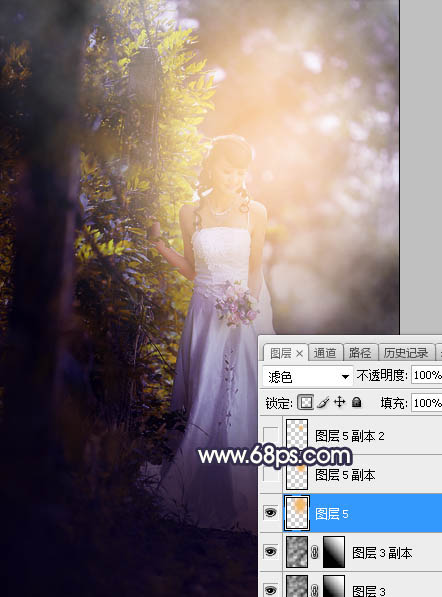Select layer named 图层 5 副本 2

(x=350, y=436)
